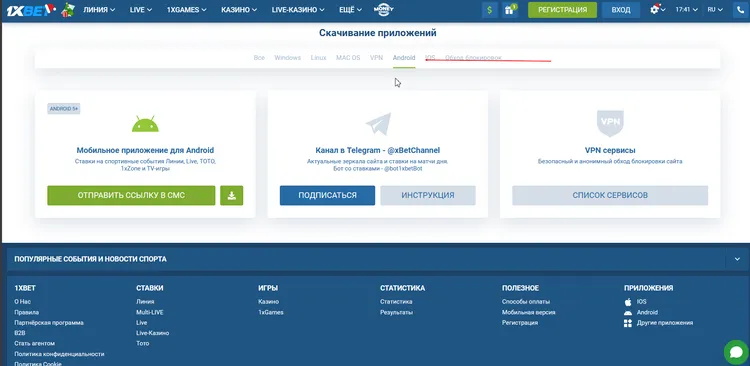
Task: Select the Все tab
Action: click(x=259, y=58)
